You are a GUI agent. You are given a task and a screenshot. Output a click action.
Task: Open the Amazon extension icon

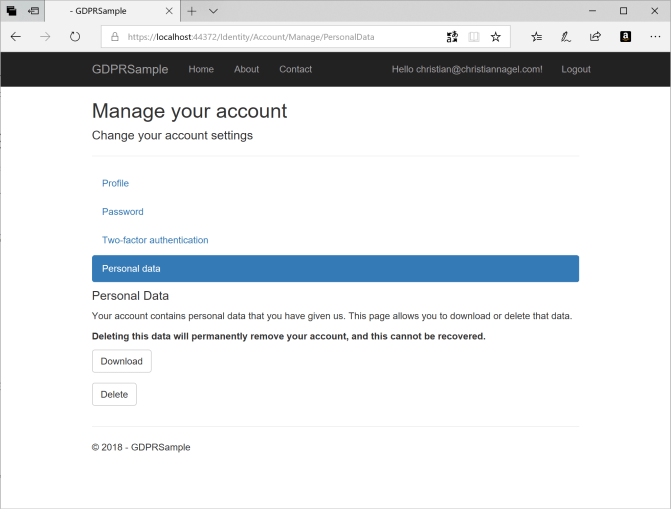click(x=625, y=37)
